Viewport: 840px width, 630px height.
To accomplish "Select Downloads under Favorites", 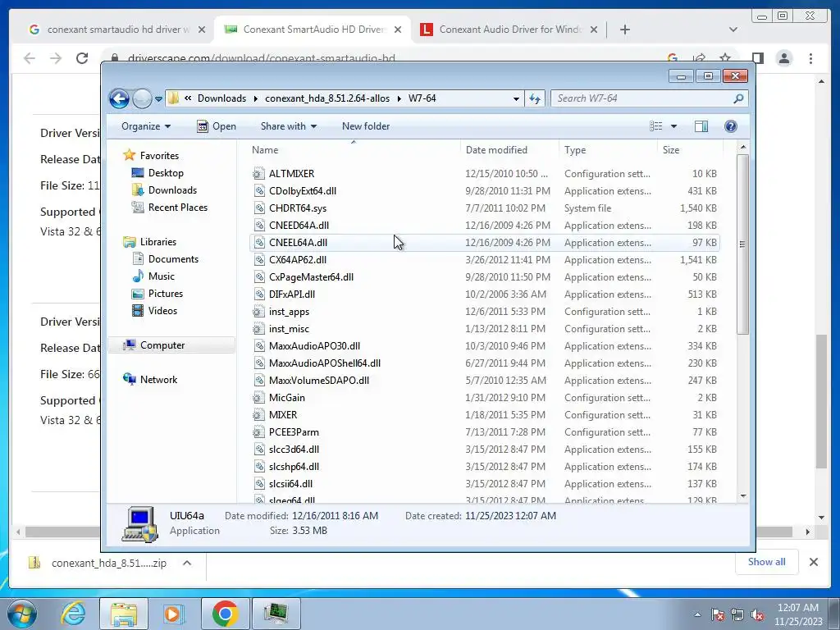I will pos(172,190).
